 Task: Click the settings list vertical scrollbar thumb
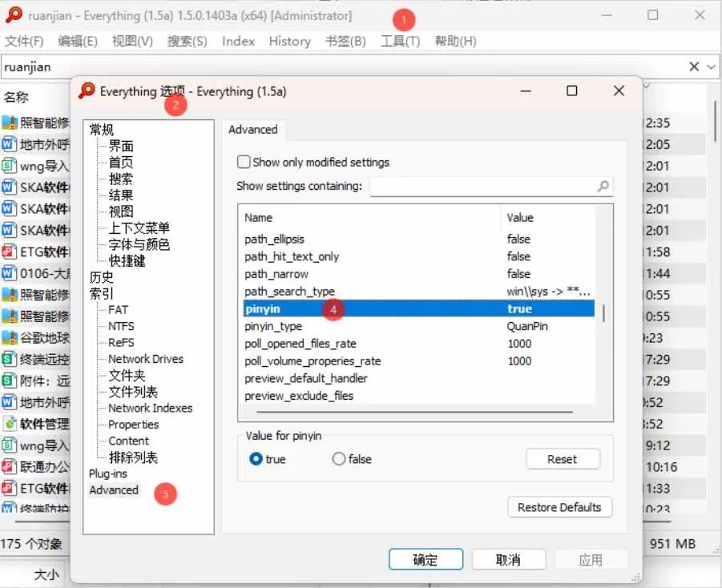(603, 313)
